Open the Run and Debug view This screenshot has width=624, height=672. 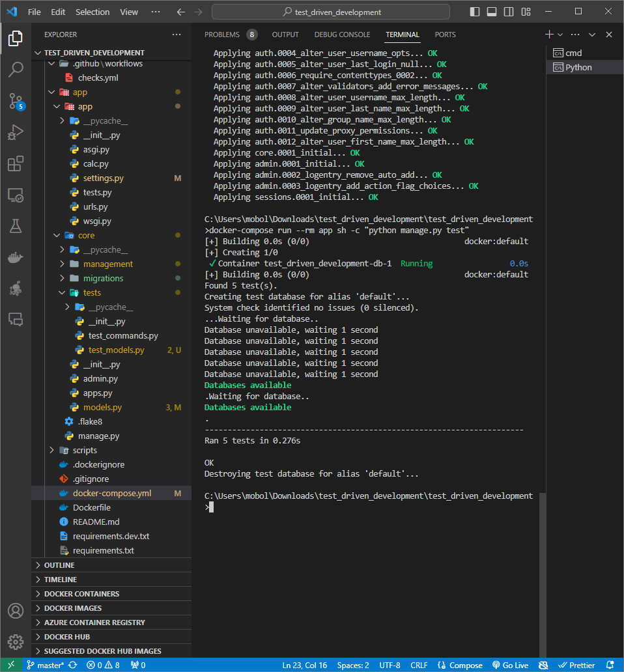coord(16,132)
